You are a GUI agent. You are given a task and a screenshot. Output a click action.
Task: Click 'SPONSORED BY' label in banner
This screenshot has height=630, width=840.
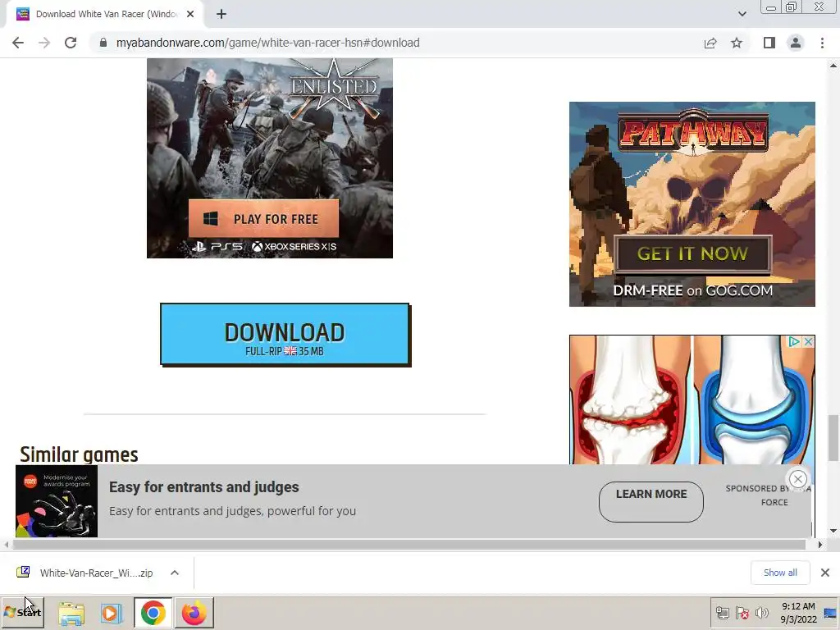(x=757, y=489)
